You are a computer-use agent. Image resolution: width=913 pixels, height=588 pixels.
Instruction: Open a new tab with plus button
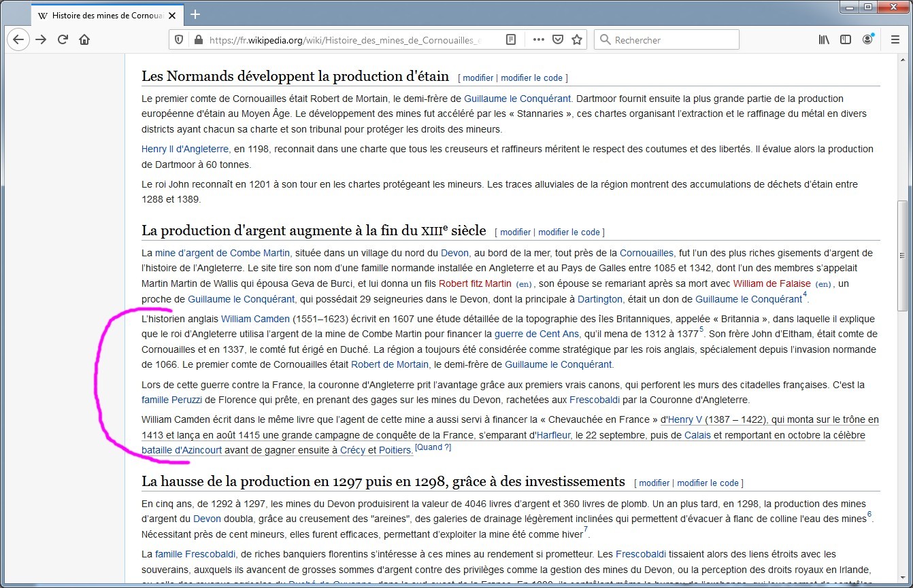click(195, 14)
